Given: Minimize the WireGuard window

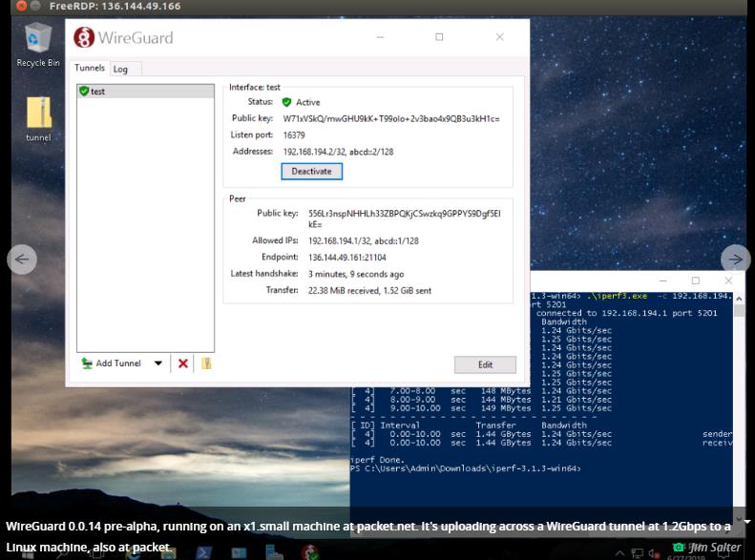Looking at the screenshot, I should 380,37.
